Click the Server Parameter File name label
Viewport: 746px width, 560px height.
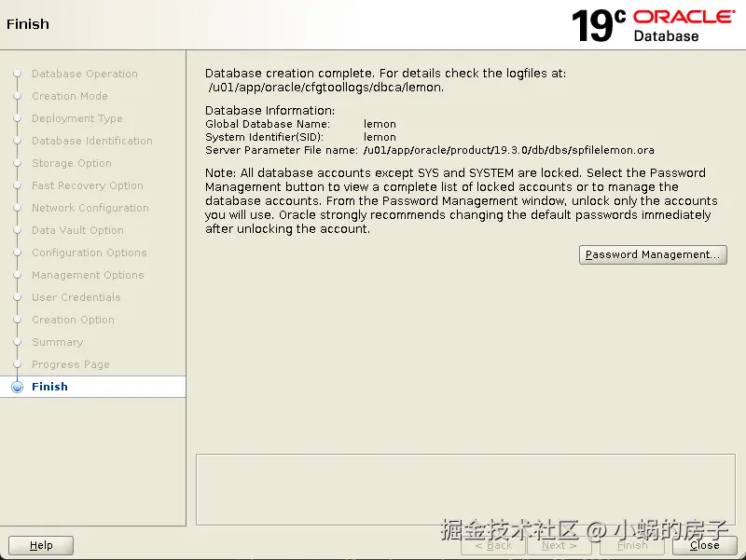coord(282,150)
